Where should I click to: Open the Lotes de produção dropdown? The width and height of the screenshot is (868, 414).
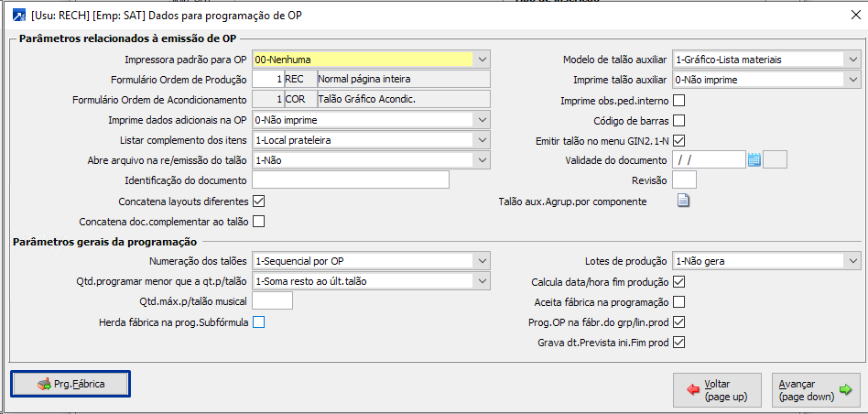tap(852, 261)
